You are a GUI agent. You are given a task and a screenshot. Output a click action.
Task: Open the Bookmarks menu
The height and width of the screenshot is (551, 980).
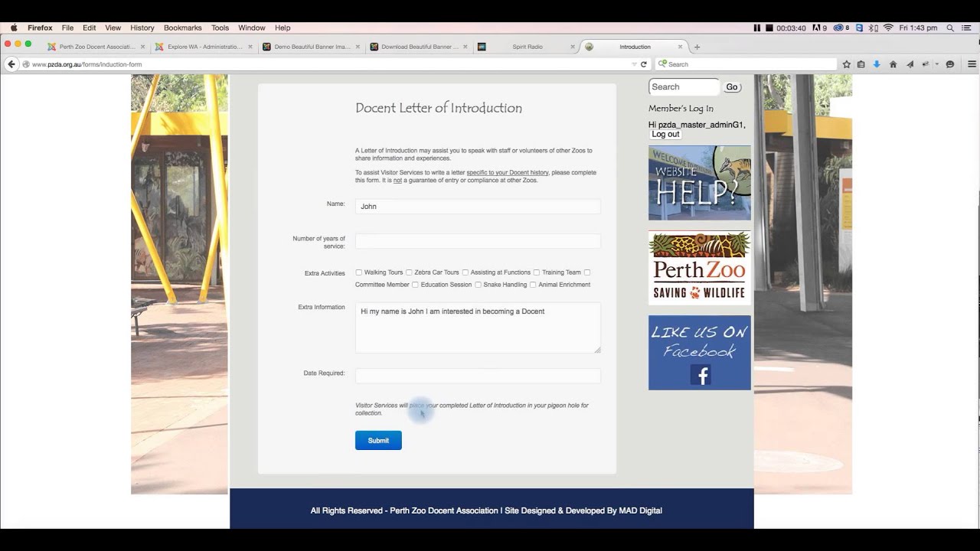[x=182, y=28]
